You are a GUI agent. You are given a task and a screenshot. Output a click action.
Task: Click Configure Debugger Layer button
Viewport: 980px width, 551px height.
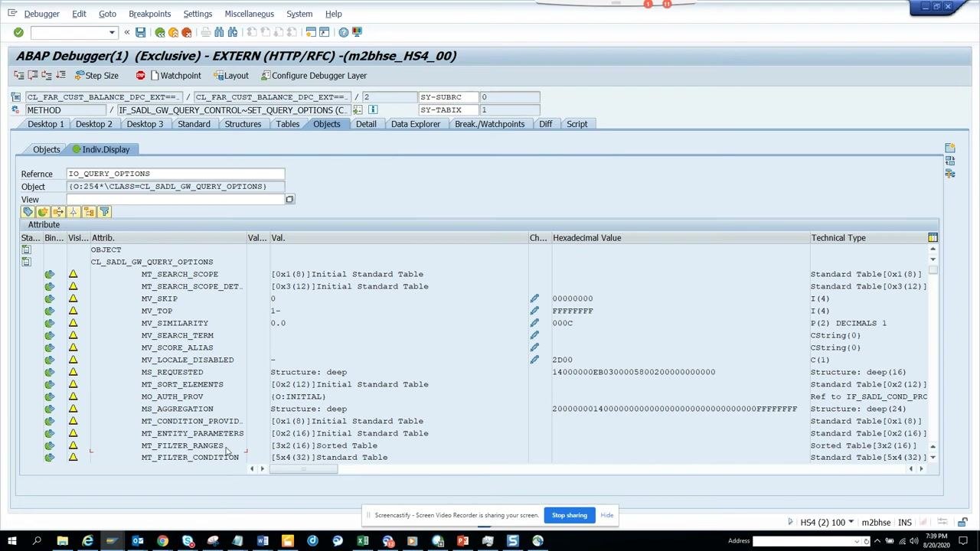coord(314,76)
